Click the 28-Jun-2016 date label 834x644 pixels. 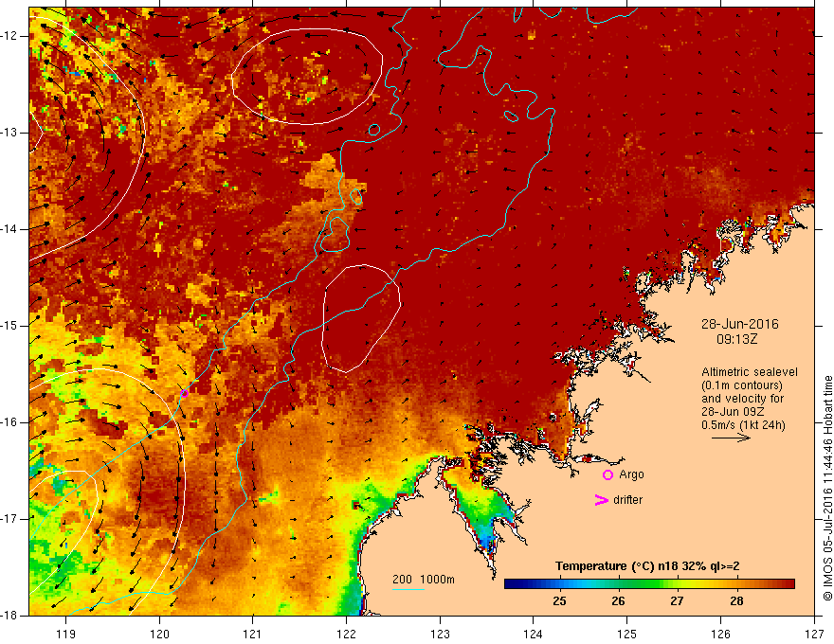[x=739, y=324]
